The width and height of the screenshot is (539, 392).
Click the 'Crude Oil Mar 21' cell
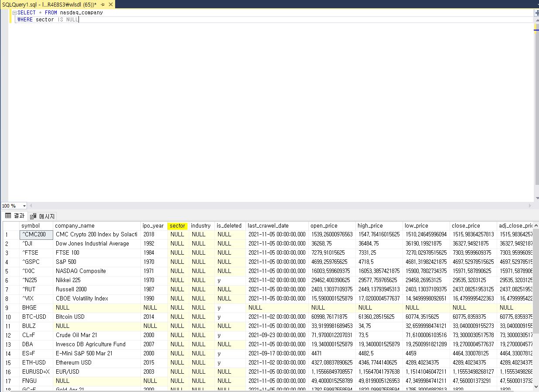point(97,335)
